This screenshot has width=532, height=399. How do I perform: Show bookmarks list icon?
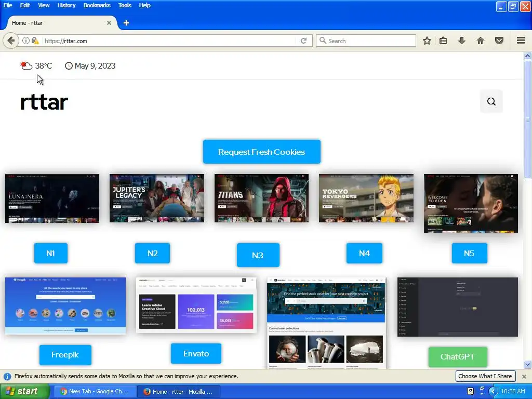coord(443,41)
